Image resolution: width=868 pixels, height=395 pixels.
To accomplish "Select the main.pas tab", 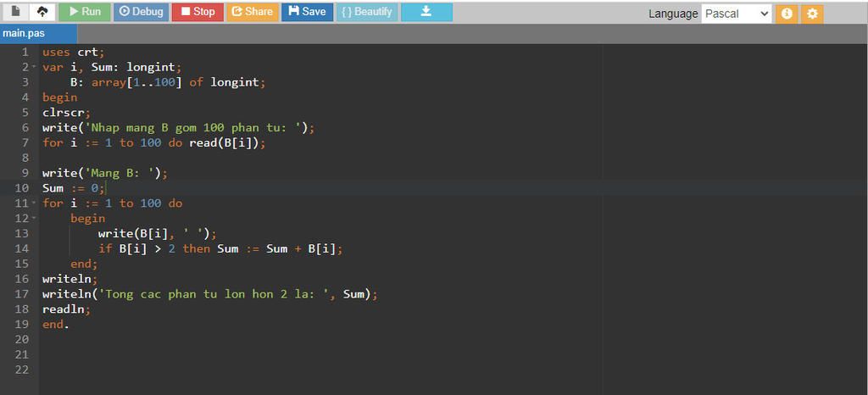I will click(x=38, y=34).
